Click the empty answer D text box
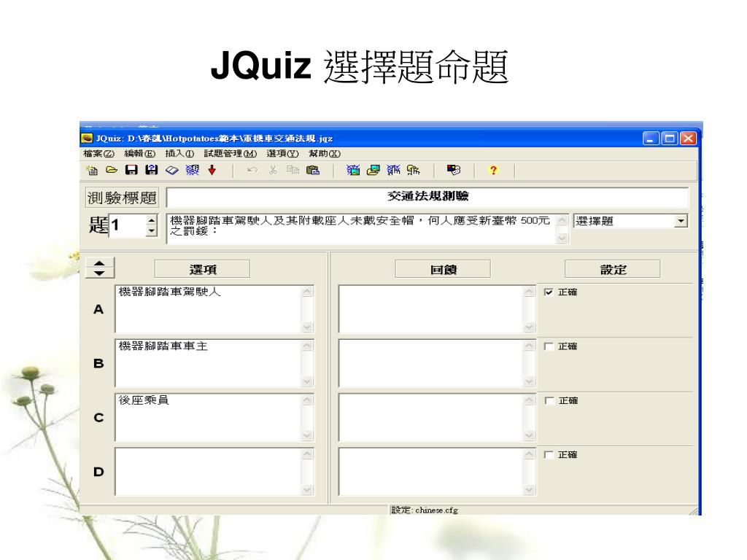This screenshot has width=747, height=560. (209, 472)
